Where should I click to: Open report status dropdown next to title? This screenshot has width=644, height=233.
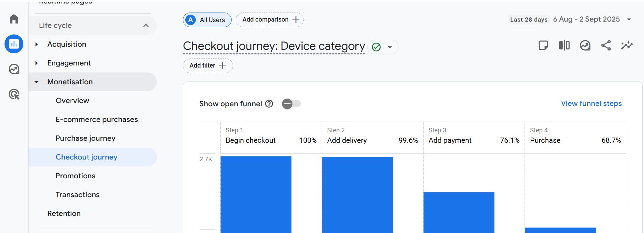pos(390,47)
